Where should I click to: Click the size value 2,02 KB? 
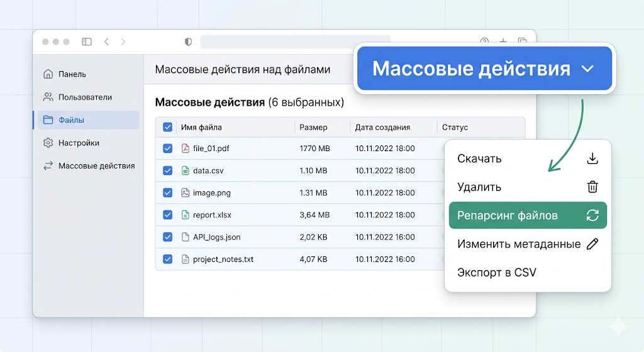pos(313,237)
